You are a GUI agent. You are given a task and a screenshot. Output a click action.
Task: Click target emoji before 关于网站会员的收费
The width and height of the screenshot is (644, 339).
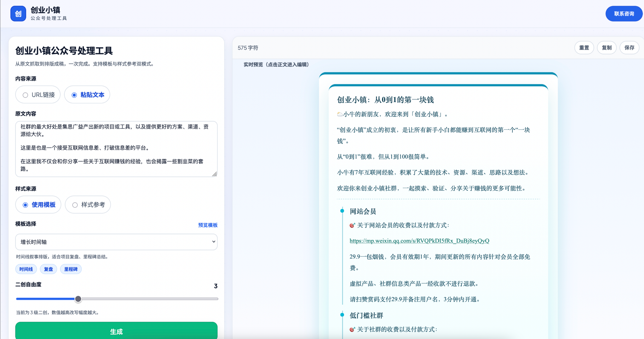pos(352,225)
